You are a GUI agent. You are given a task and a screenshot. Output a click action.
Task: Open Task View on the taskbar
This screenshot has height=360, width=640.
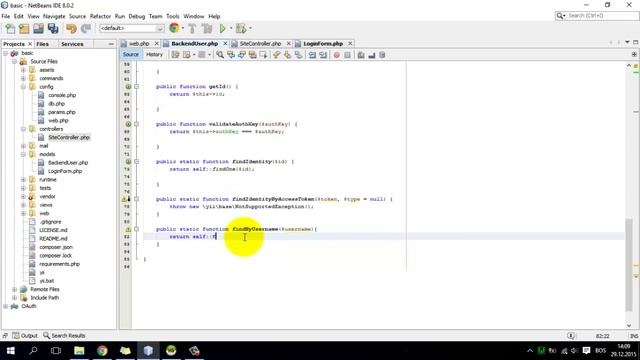56,351
